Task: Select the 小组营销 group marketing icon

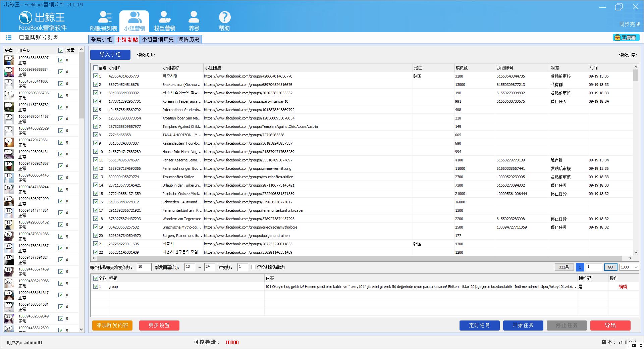Action: (x=134, y=21)
